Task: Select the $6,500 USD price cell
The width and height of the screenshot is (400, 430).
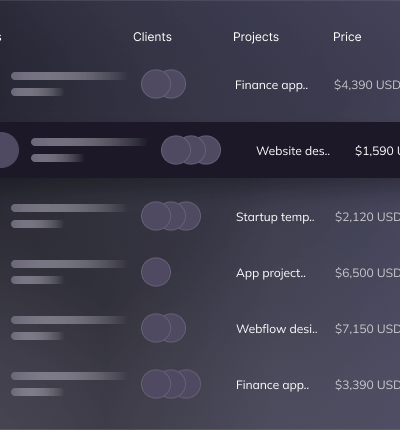Action: (367, 273)
